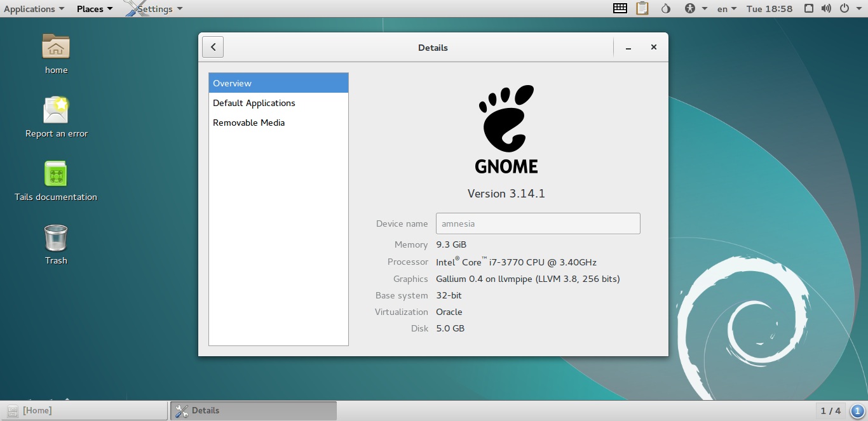Click the Memory label

tap(410, 244)
